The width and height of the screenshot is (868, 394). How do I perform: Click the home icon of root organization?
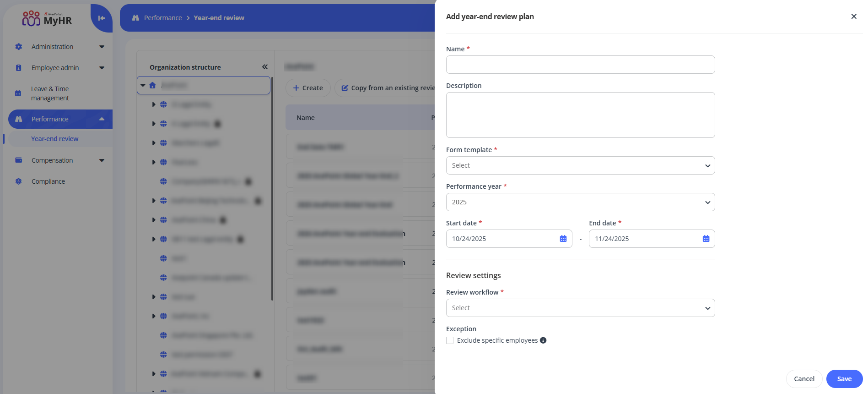pos(152,85)
